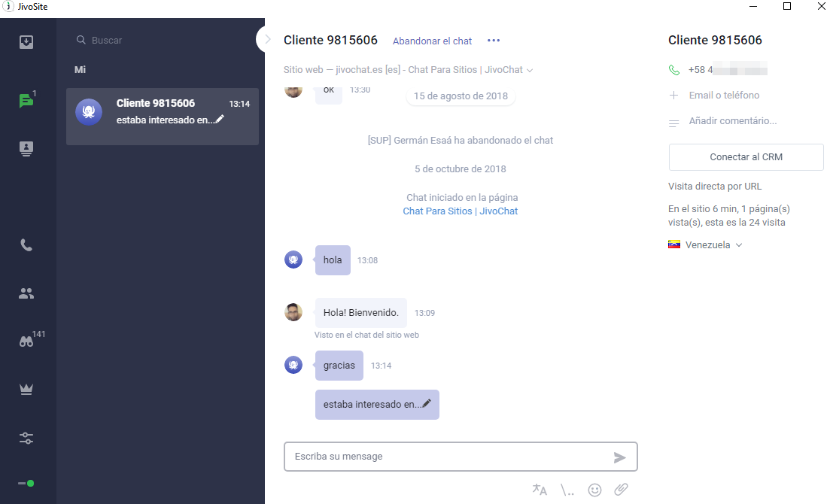Open the three-dots chat options menu
Image resolution: width=836 pixels, height=504 pixels.
tap(494, 41)
